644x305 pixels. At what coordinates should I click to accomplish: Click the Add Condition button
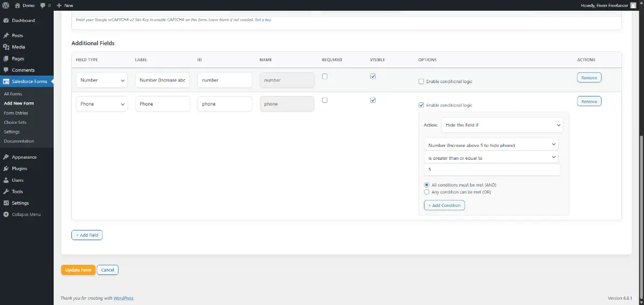click(444, 205)
